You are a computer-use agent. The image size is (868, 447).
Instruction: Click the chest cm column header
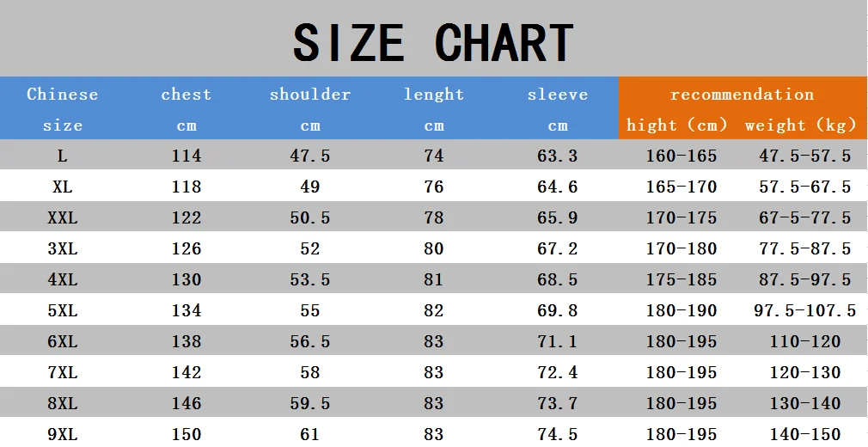click(x=186, y=109)
